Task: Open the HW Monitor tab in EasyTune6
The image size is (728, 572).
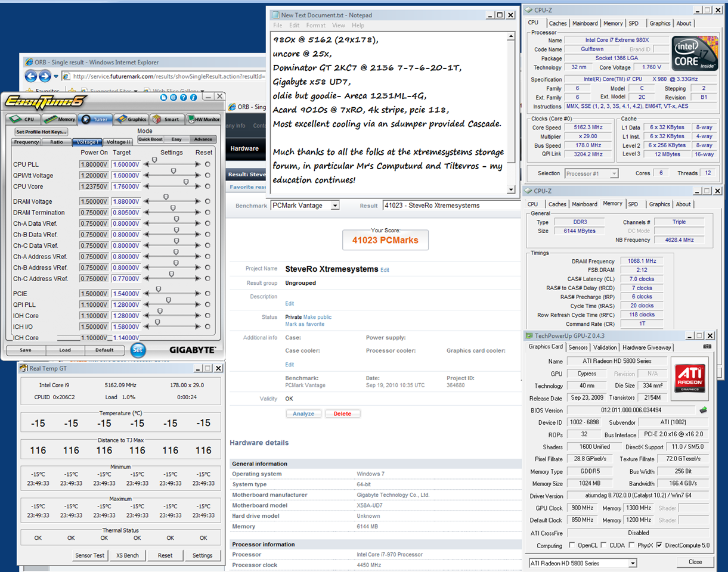Action: tap(203, 119)
